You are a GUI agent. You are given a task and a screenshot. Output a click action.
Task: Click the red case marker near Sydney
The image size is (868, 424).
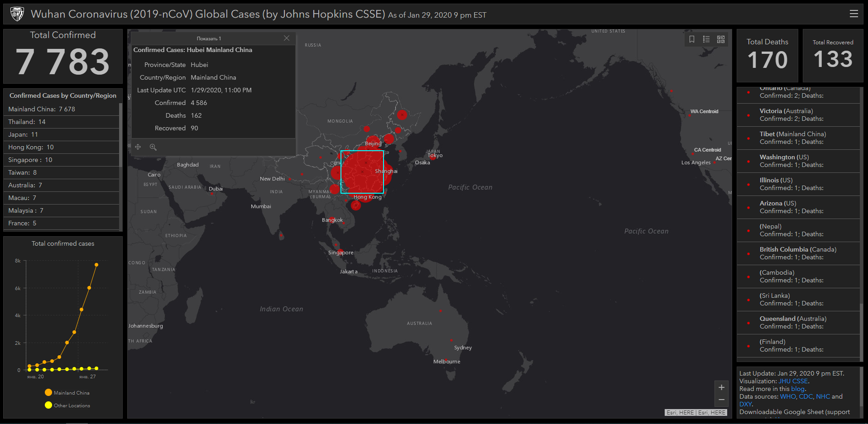pos(451,340)
